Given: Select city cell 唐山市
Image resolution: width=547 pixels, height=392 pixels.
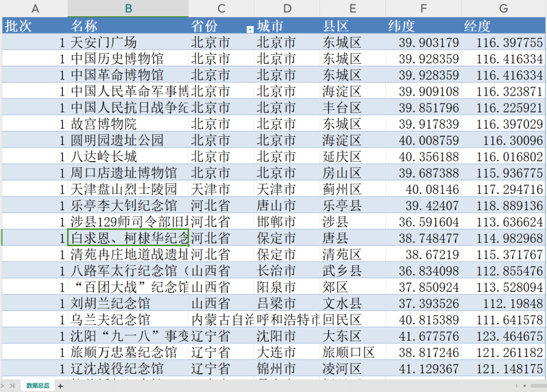Looking at the screenshot, I should [x=287, y=206].
